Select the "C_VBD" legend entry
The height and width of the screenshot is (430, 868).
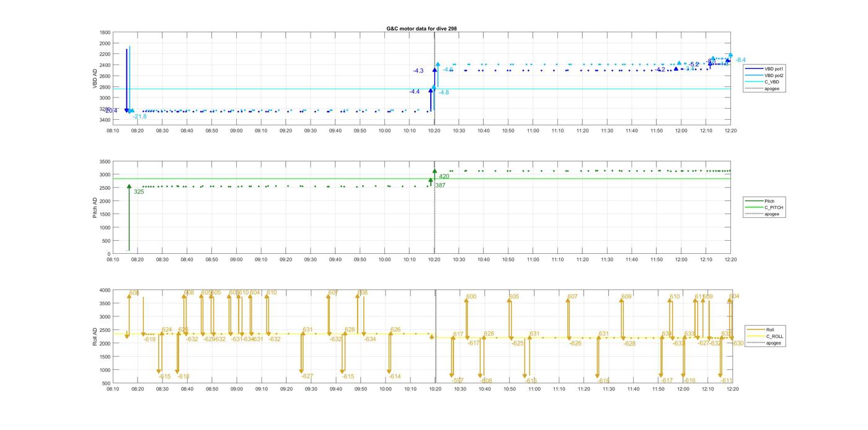point(762,82)
